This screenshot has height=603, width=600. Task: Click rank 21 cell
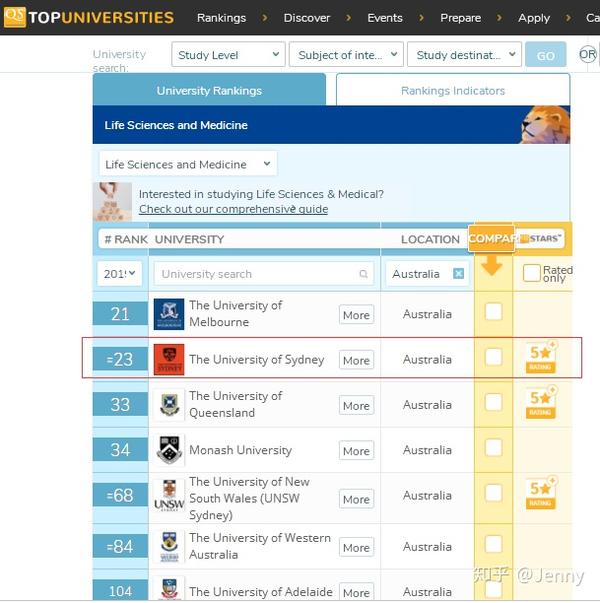click(120, 314)
